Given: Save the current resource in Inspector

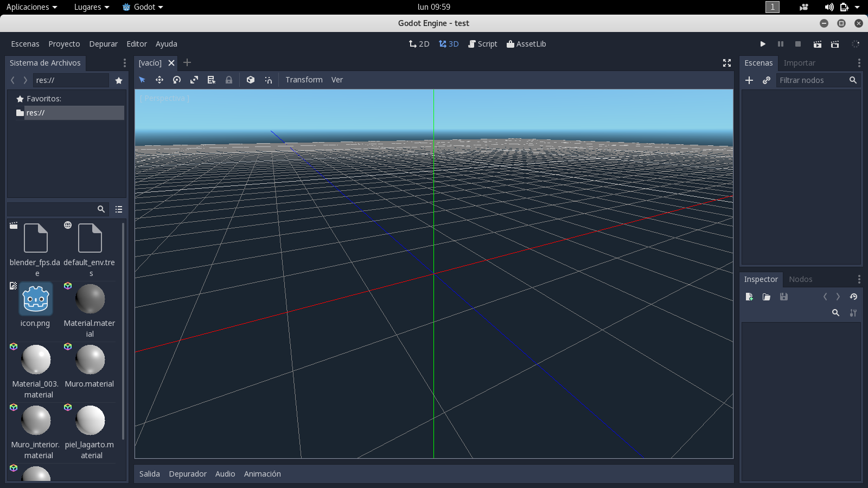Looking at the screenshot, I should tap(784, 297).
